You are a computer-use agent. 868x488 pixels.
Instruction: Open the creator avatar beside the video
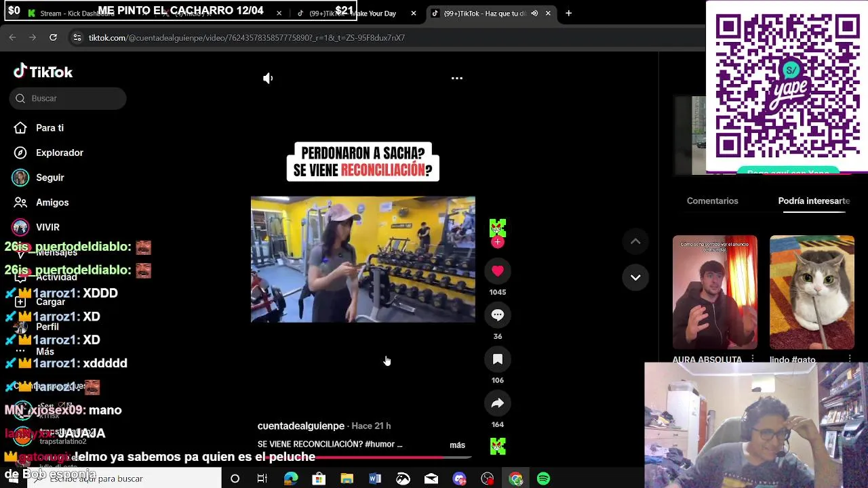[498, 227]
